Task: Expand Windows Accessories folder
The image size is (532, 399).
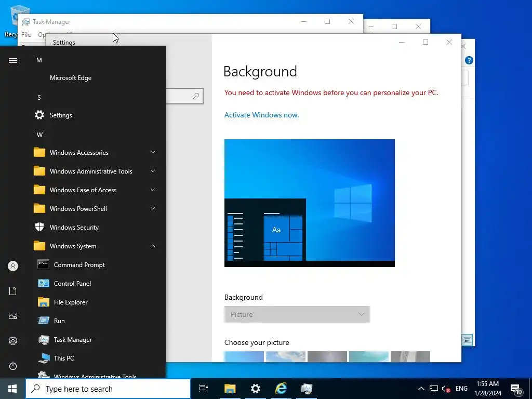Action: 95,152
